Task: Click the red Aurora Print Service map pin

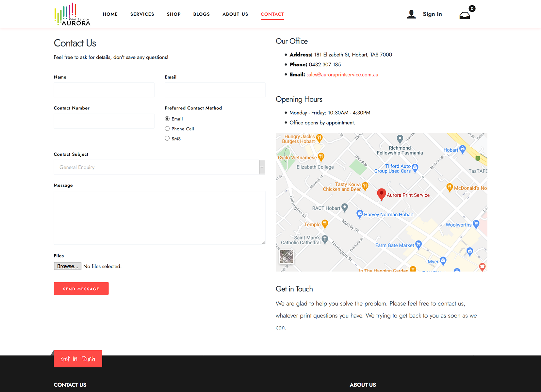Action: pyautogui.click(x=381, y=194)
